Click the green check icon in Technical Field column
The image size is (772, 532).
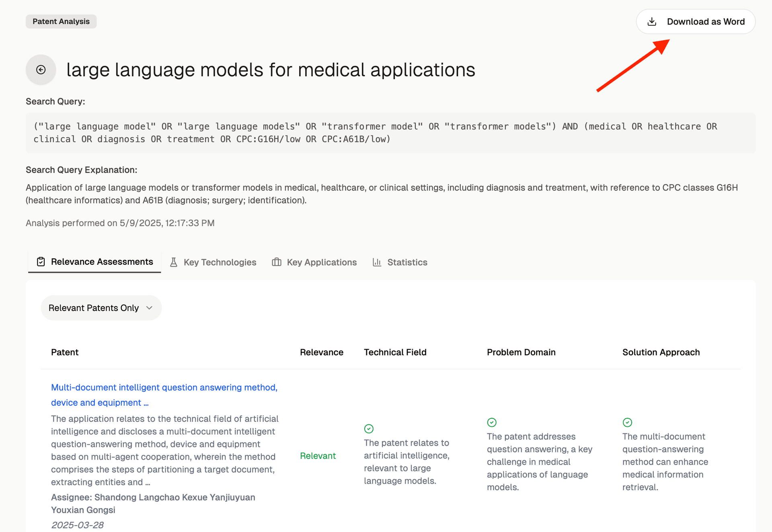[x=369, y=429]
